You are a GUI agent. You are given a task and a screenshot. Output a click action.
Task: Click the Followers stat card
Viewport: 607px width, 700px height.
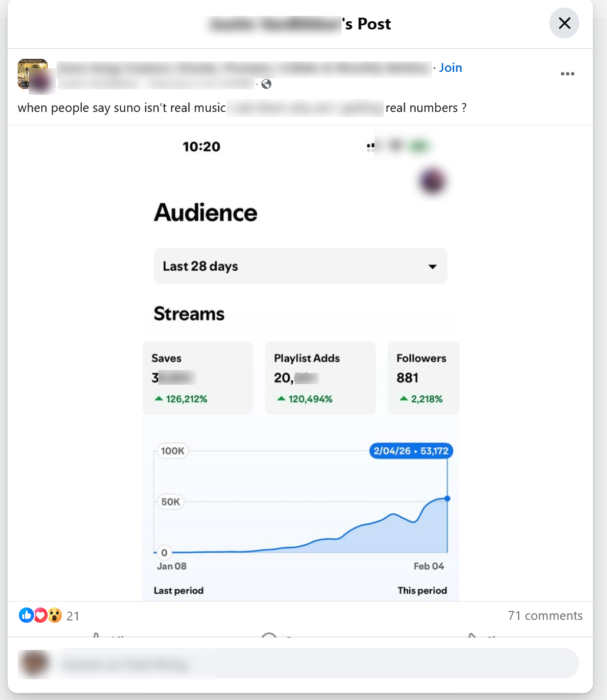(x=424, y=378)
